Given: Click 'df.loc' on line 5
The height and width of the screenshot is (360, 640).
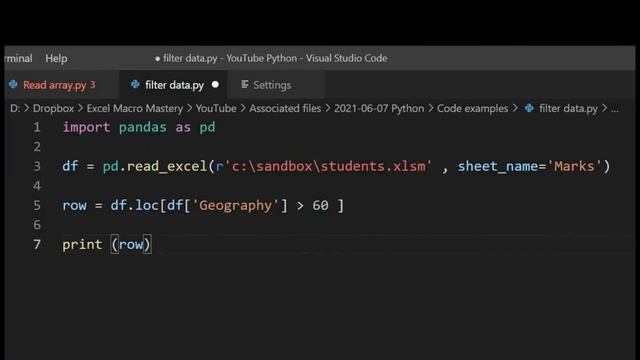Looking at the screenshot, I should point(134,205).
